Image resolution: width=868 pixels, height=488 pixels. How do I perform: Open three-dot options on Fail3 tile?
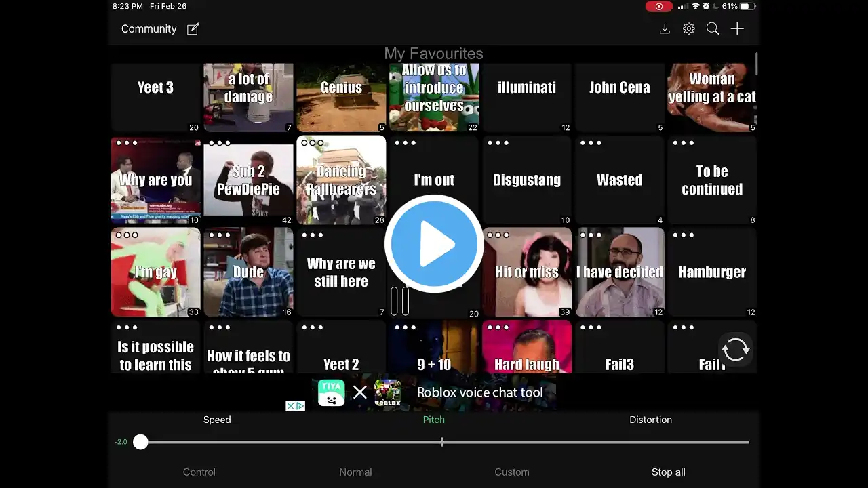(591, 327)
